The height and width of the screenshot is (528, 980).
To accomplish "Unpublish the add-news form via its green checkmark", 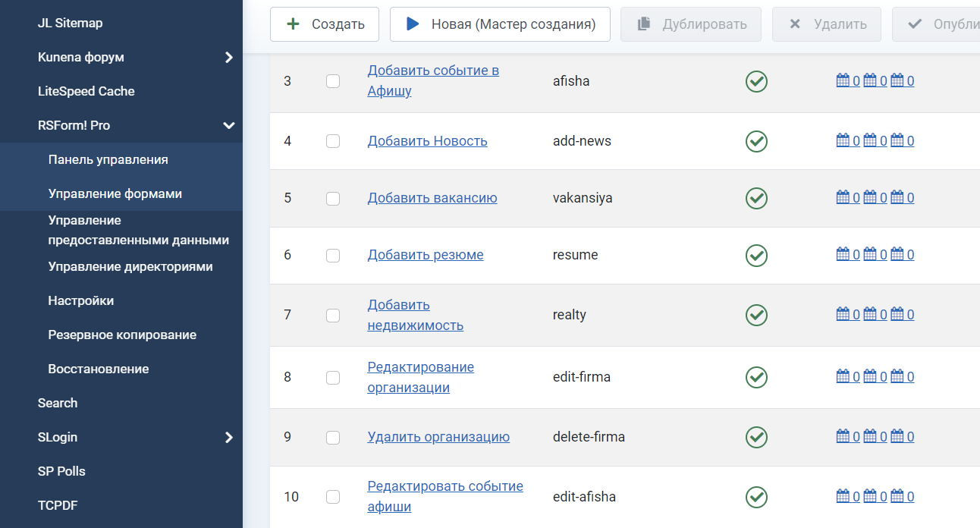I will (x=756, y=141).
